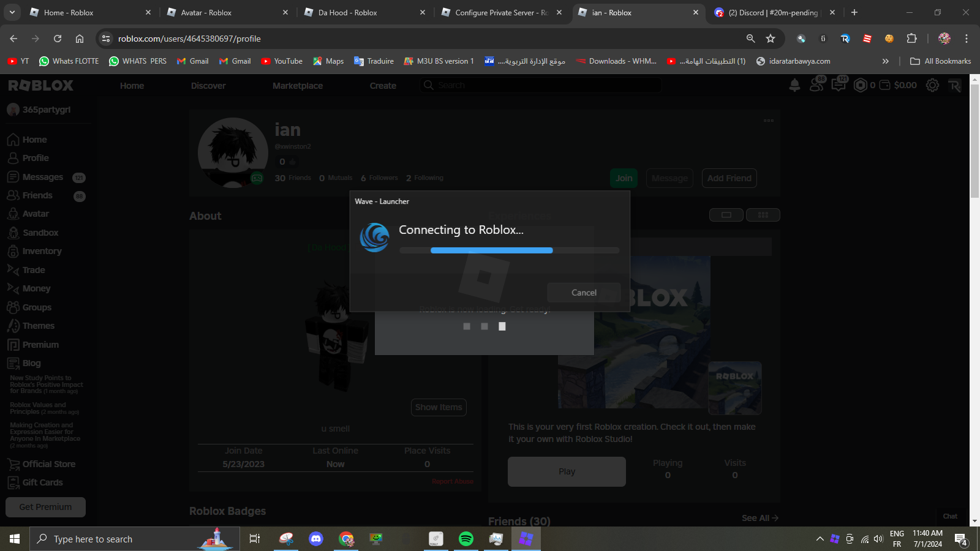Click the Wave Launcher connecting progress bar

[509, 250]
